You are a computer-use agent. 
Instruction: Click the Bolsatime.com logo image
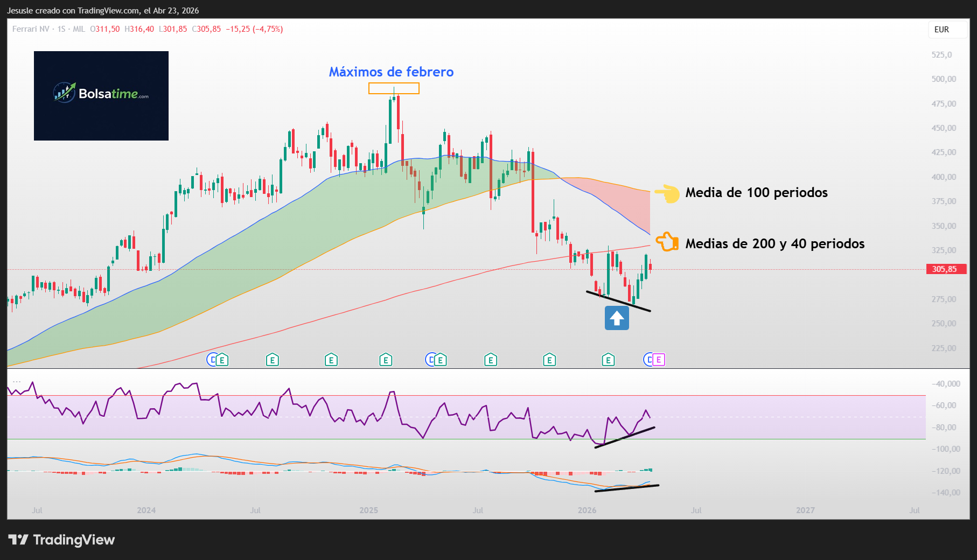[x=101, y=96]
